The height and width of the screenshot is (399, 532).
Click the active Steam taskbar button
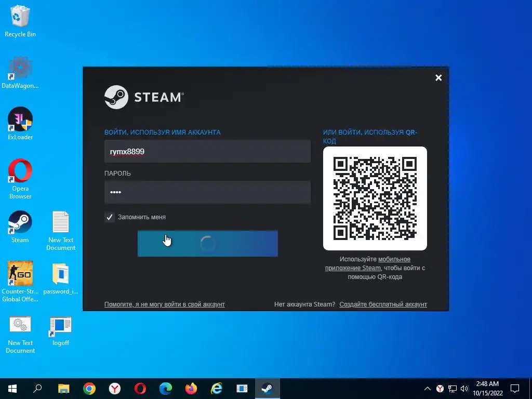268,389
